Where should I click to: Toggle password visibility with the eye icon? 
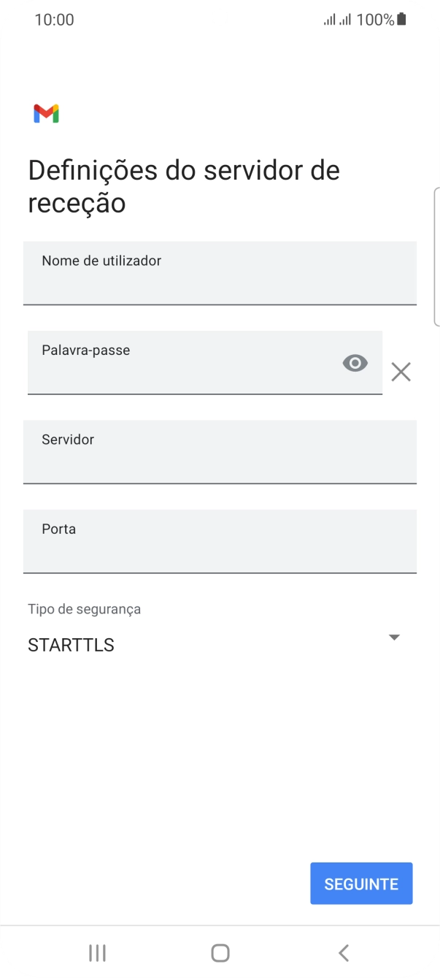[x=355, y=363]
